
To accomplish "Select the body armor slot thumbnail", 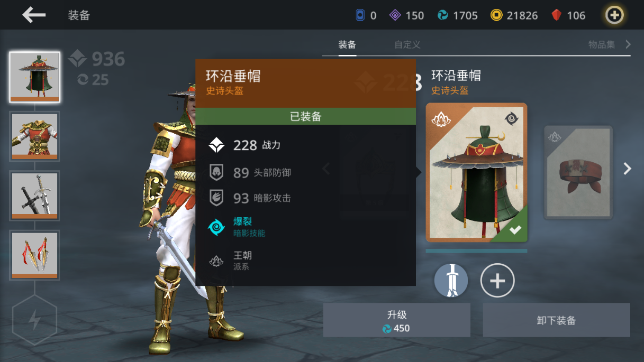I will (x=35, y=136).
